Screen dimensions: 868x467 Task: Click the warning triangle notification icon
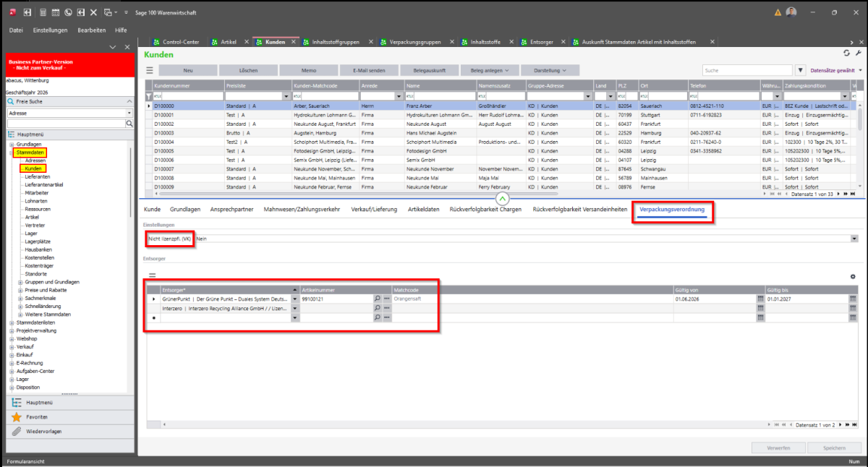[x=778, y=12]
